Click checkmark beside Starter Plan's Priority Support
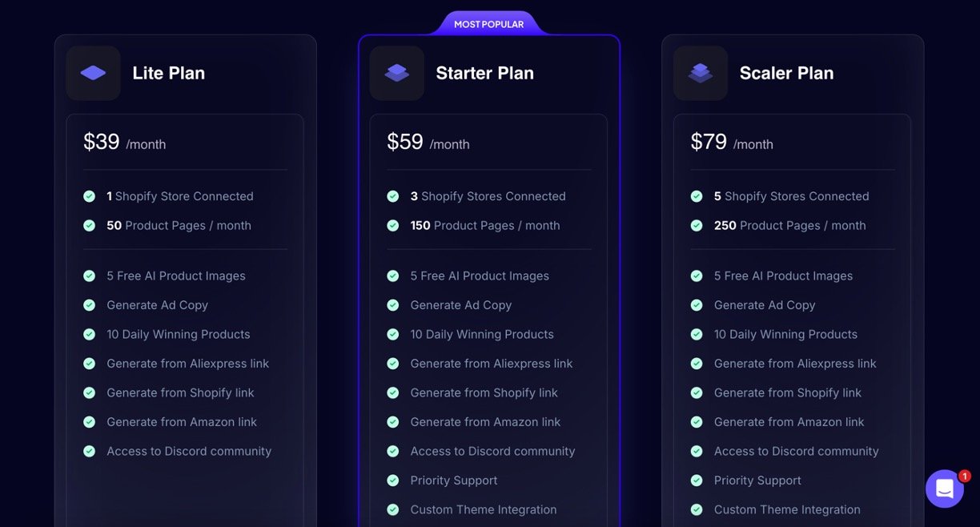 (393, 481)
